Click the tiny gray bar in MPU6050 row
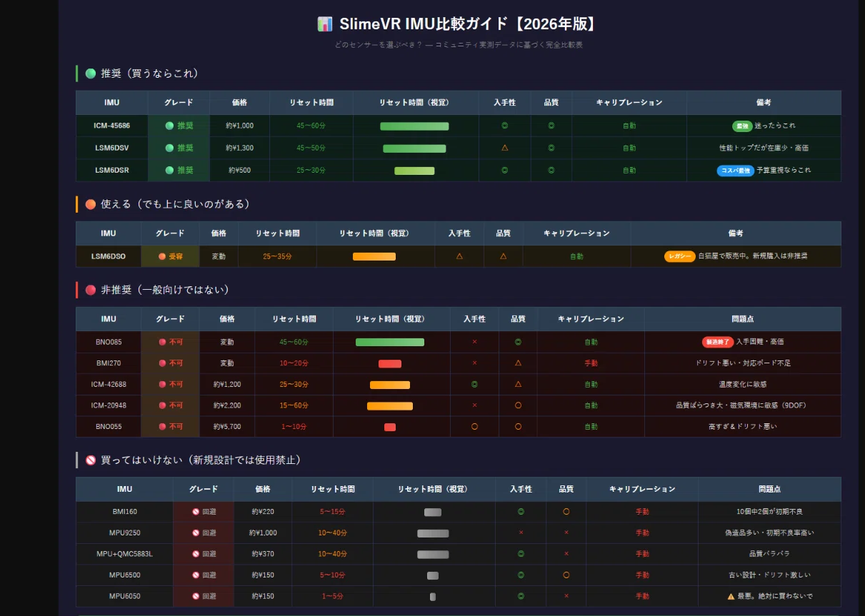 tap(433, 597)
